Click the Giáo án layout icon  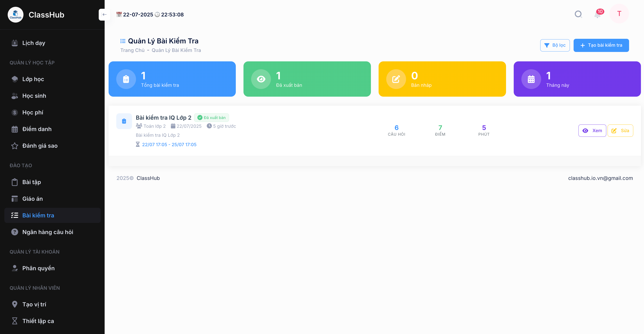click(15, 199)
